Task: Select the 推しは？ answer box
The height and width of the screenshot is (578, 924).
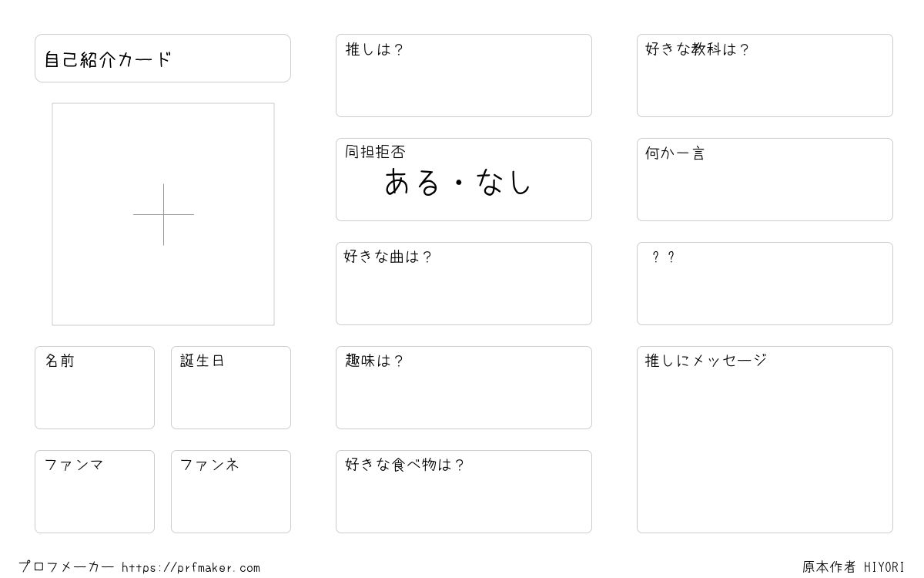Action: click(x=464, y=76)
